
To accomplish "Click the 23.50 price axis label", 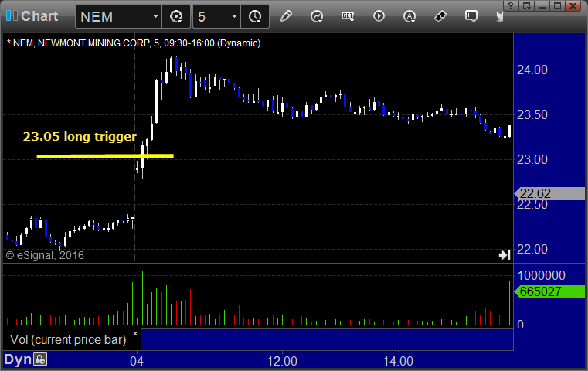I will [x=532, y=115].
